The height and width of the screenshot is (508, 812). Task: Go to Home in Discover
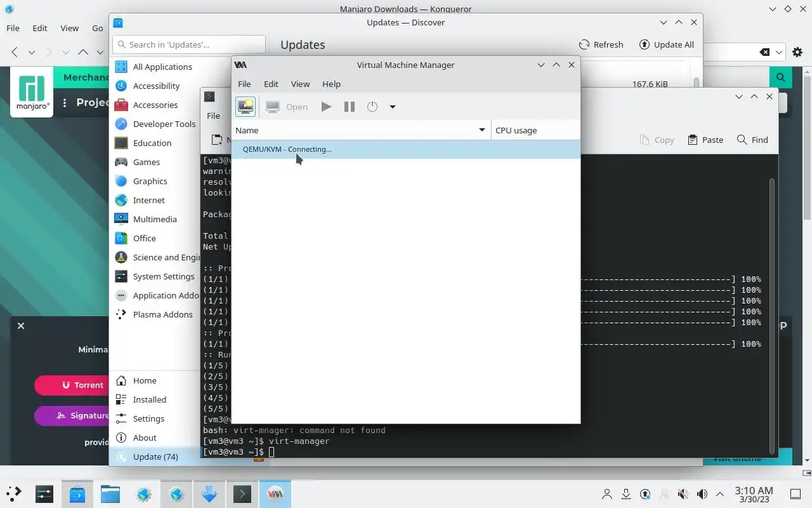coord(155,380)
